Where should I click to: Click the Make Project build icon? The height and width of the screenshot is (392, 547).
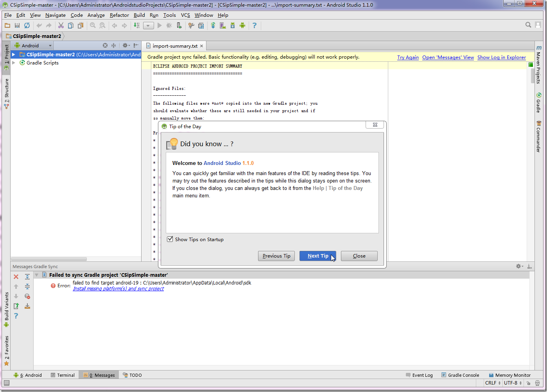pos(136,25)
